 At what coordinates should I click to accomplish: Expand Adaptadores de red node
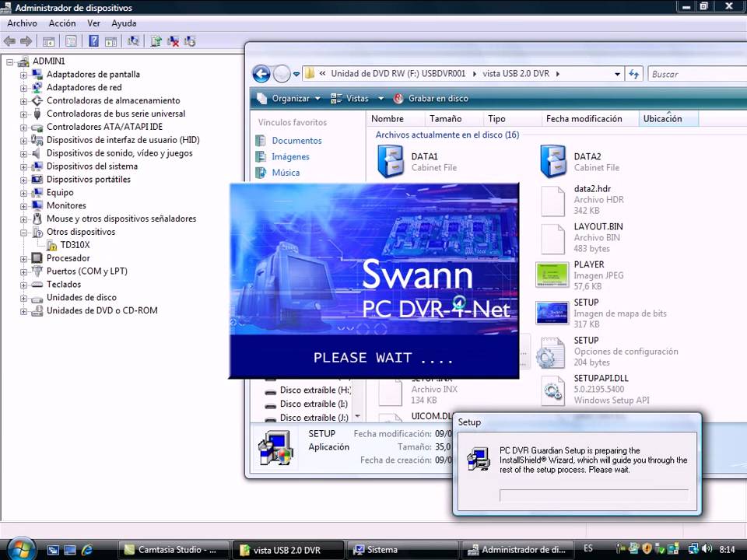23,88
